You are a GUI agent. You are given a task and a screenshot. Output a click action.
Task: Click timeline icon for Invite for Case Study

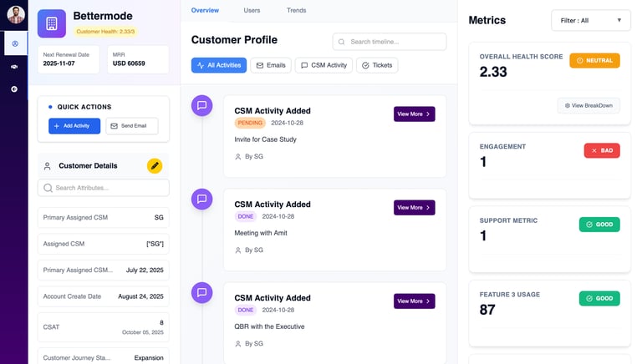201,105
